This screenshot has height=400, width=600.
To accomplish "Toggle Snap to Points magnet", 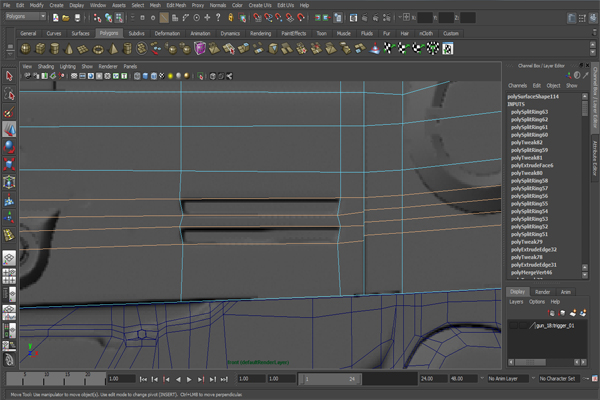I will pos(279,18).
